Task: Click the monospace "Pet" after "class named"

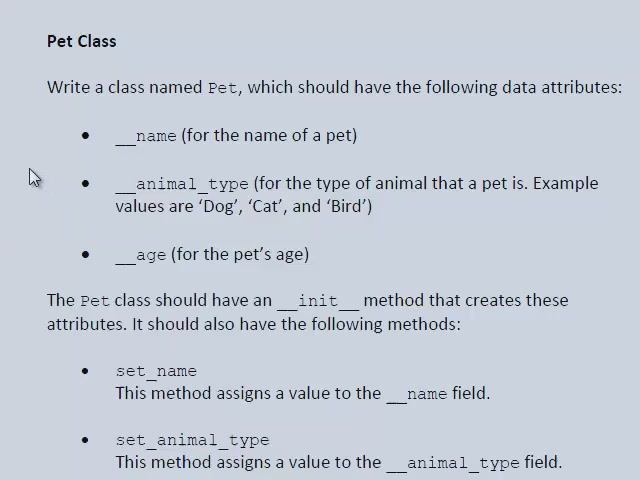Action: 222,88
